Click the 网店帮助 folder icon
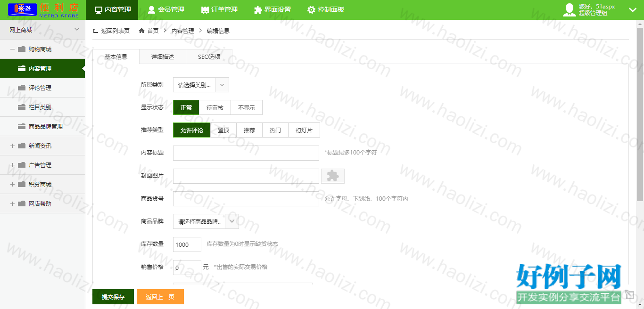The height and width of the screenshot is (309, 644). [x=22, y=203]
